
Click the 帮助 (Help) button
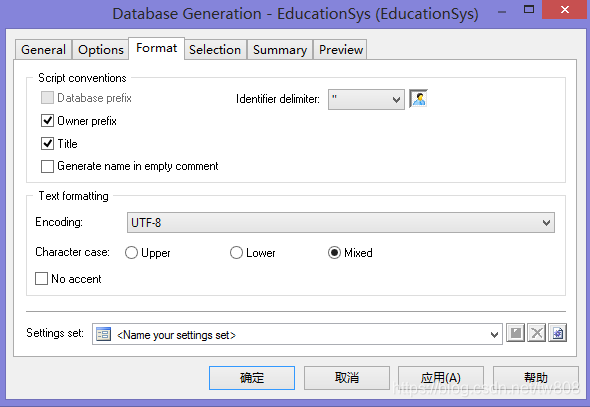point(536,378)
